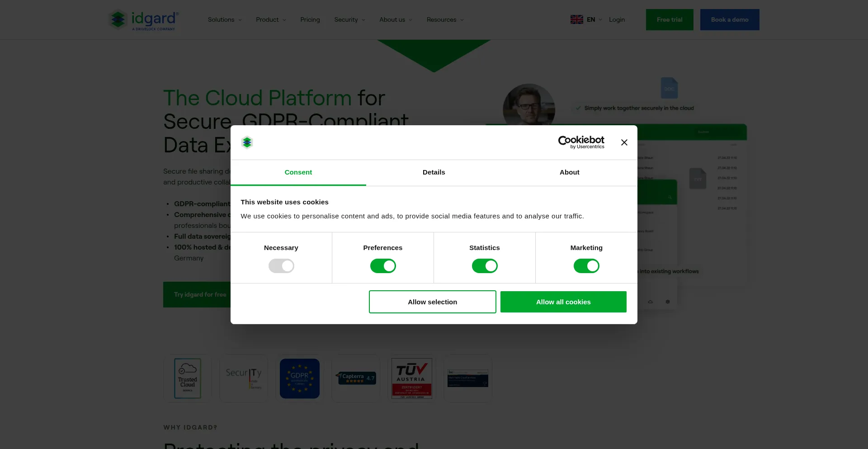Click the TÜV Austria certificate badge
Image resolution: width=868 pixels, height=449 pixels.
pyautogui.click(x=411, y=378)
